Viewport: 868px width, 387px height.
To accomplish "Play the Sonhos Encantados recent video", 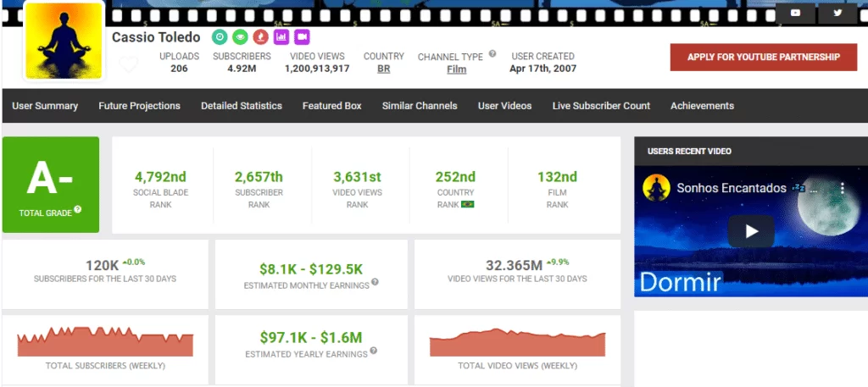I will coord(751,231).
